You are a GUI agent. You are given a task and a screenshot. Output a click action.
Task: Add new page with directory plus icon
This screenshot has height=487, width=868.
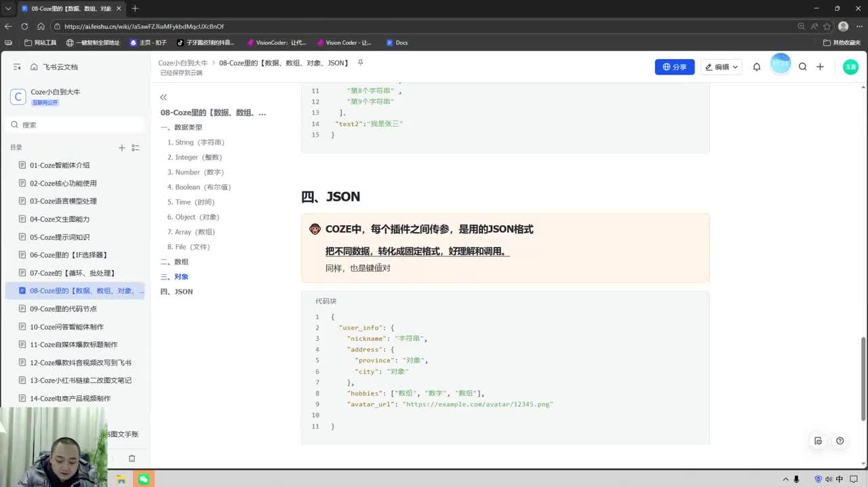[x=122, y=148]
